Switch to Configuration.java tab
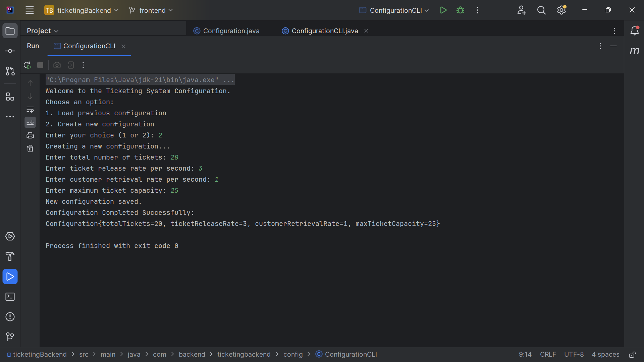 (x=226, y=31)
